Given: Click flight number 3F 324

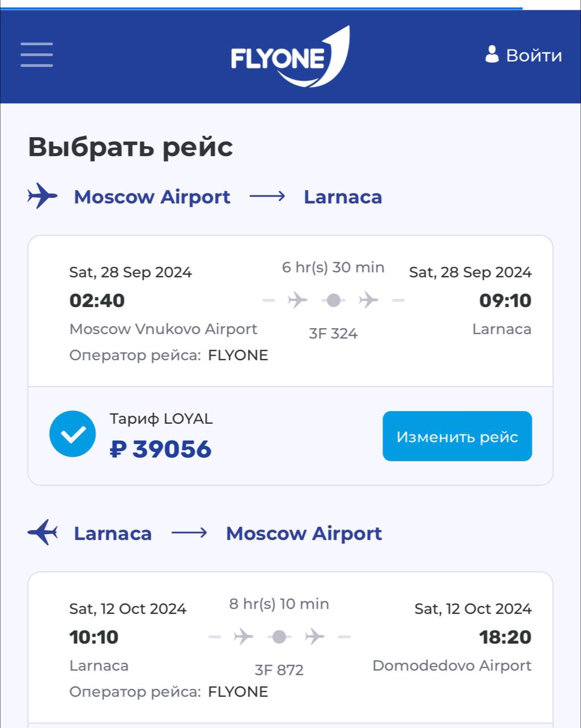Looking at the screenshot, I should [333, 333].
